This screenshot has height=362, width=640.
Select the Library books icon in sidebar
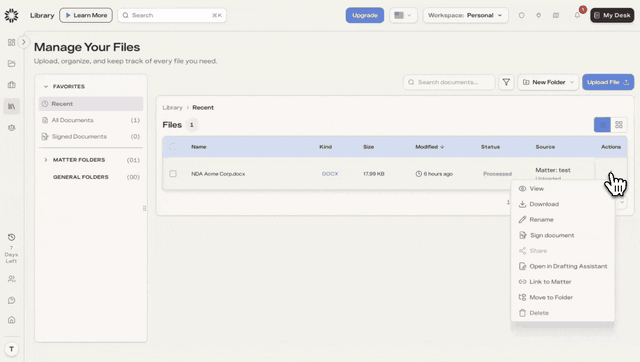pyautogui.click(x=11, y=107)
